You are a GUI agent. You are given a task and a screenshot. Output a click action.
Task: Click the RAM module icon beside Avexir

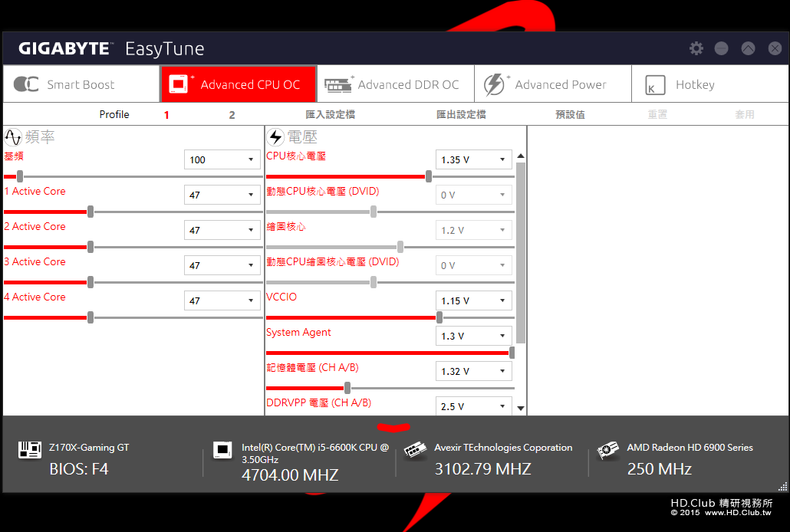(415, 450)
